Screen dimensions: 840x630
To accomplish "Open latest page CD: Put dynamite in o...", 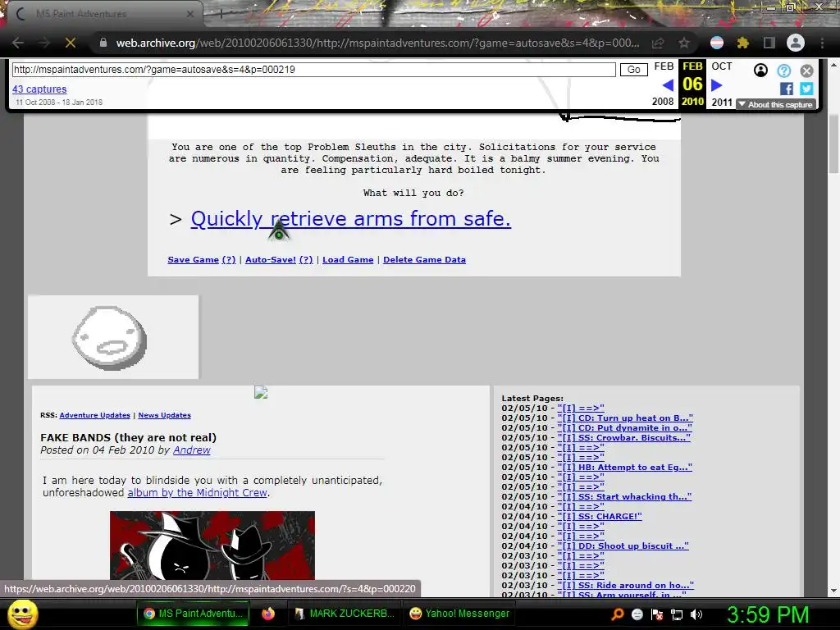I will pyautogui.click(x=624, y=428).
